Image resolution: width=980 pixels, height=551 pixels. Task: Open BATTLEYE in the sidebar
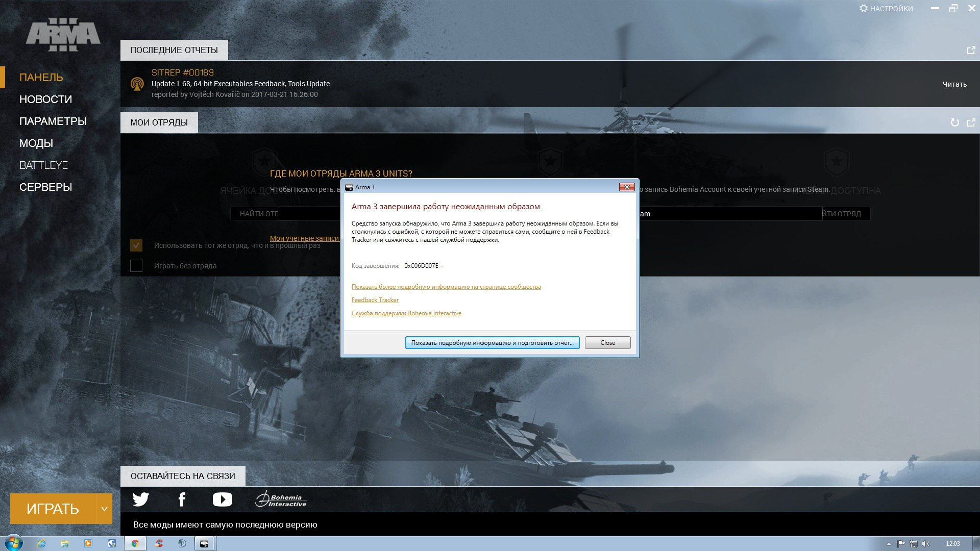tap(43, 165)
